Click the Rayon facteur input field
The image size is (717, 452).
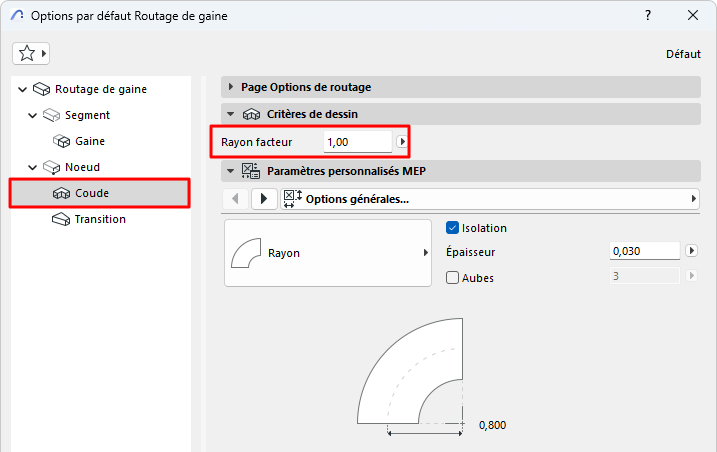(x=357, y=142)
